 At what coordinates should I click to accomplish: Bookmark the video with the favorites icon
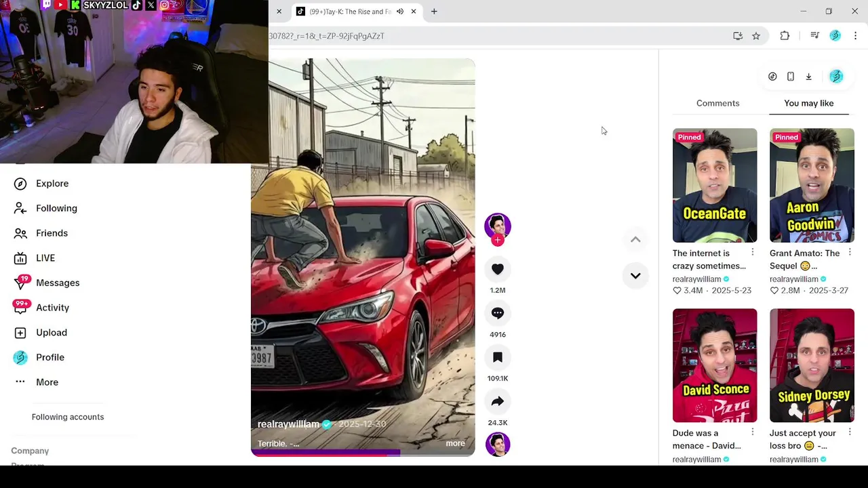click(x=498, y=357)
